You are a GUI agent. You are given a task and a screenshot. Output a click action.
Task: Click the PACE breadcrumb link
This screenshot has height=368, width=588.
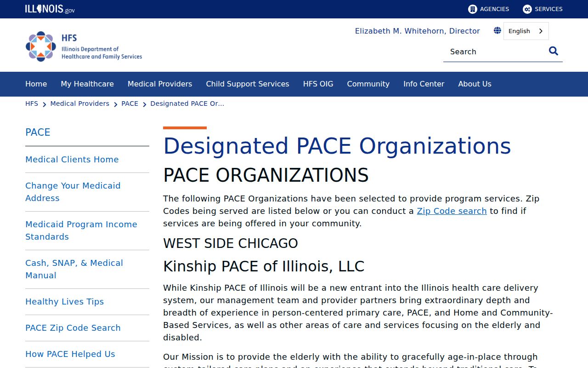130,103
